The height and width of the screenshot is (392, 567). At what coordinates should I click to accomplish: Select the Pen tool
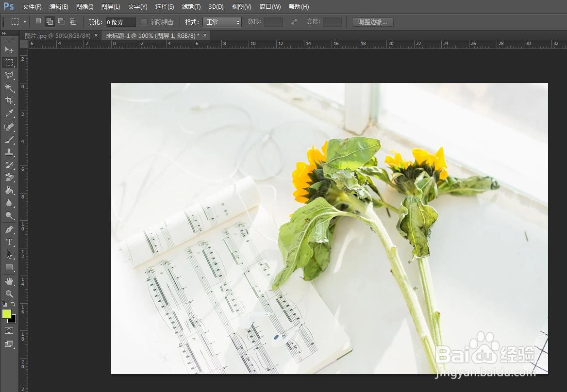9,229
